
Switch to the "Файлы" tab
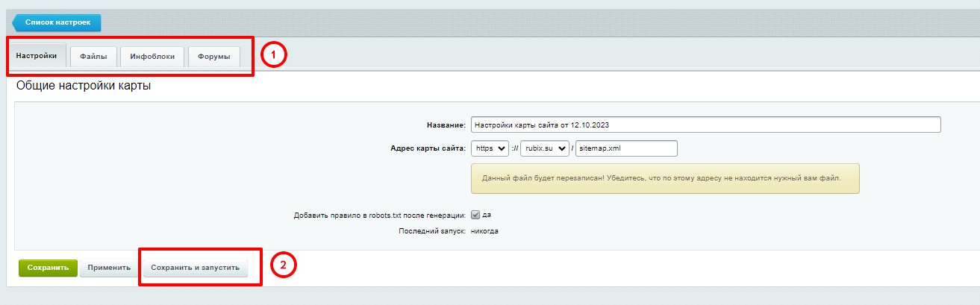point(93,57)
